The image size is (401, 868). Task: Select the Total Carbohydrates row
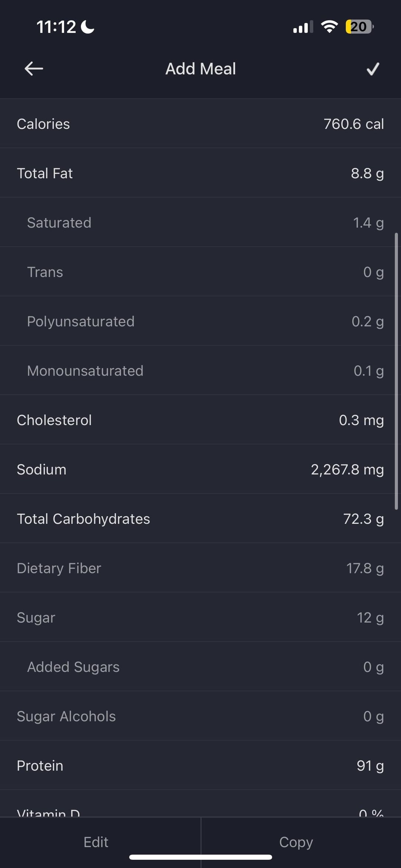tap(200, 519)
